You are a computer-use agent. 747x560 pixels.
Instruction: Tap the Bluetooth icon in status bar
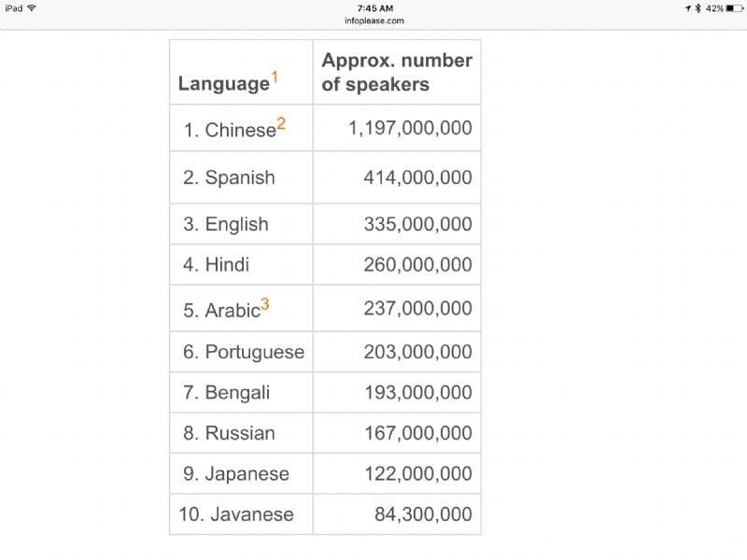tap(698, 7)
